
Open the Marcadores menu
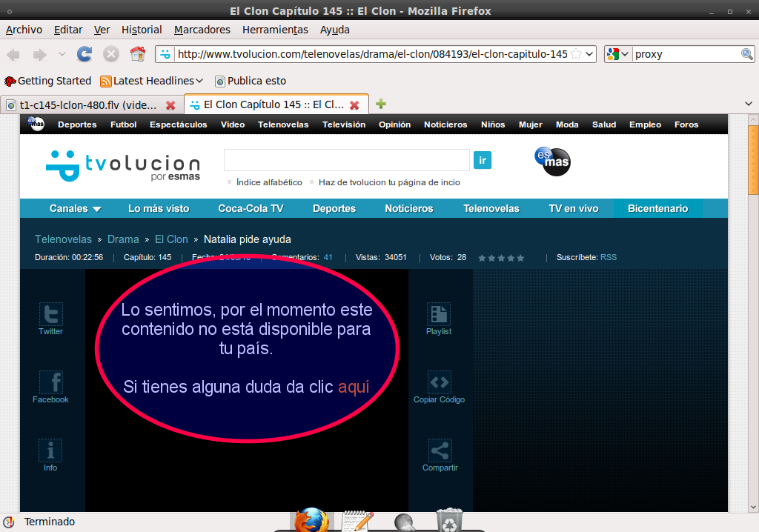(x=202, y=30)
